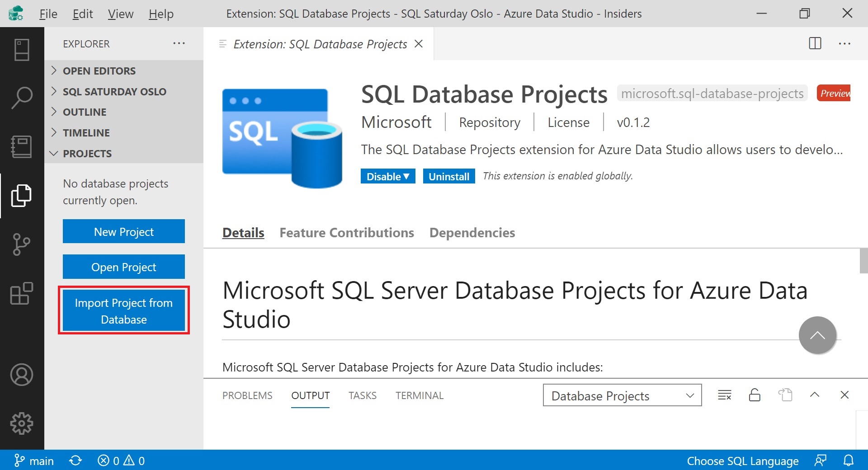Open the View menu
868x470 pixels.
(x=119, y=14)
